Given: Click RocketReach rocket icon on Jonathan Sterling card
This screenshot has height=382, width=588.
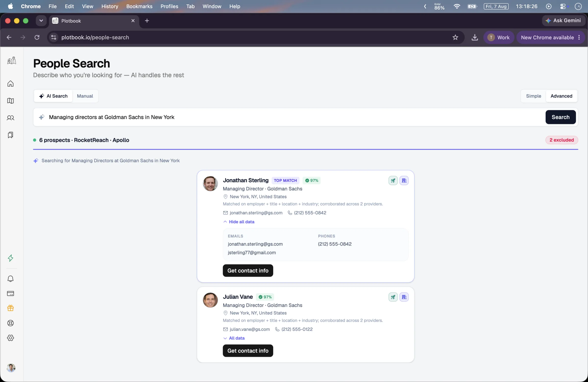Looking at the screenshot, I should [393, 181].
